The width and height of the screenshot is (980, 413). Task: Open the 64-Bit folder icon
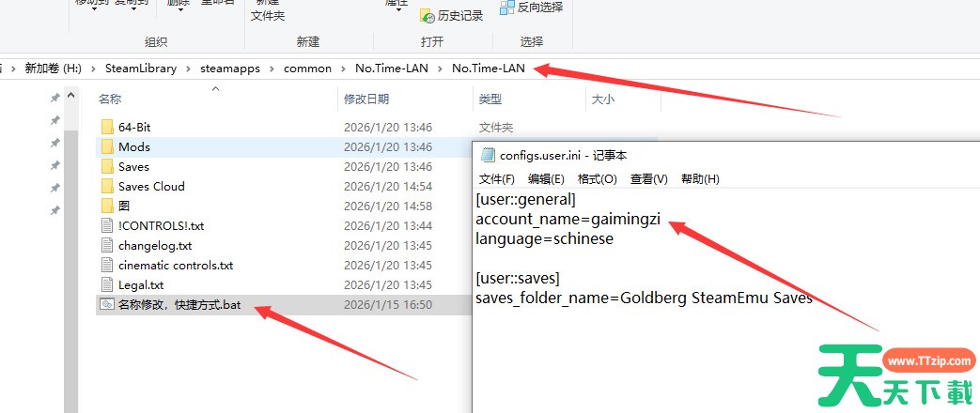[x=107, y=127]
